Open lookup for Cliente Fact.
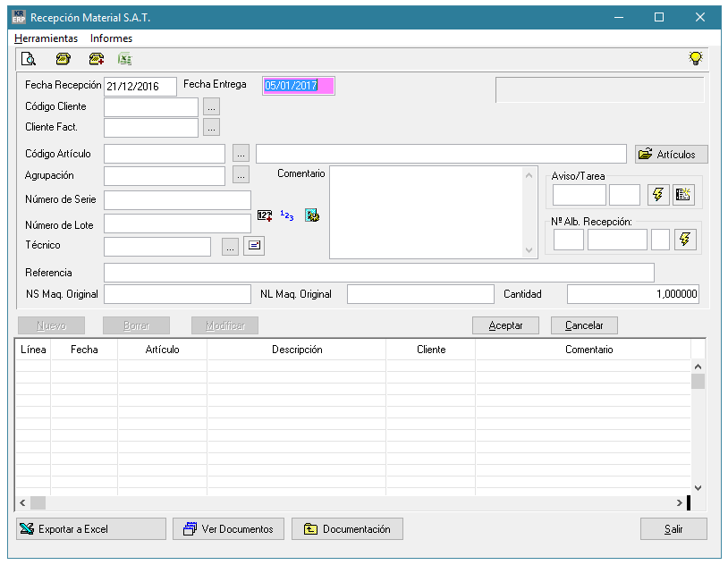728x565 pixels. point(211,128)
